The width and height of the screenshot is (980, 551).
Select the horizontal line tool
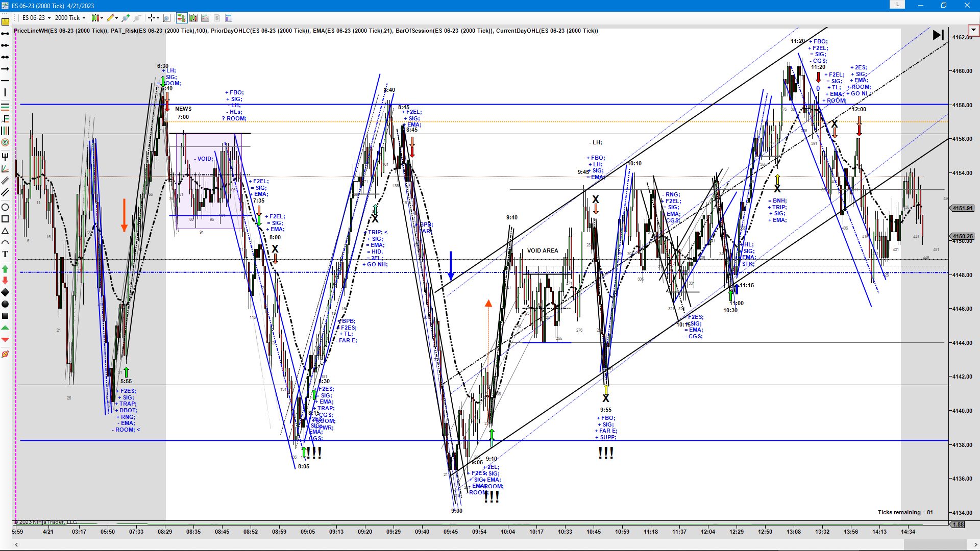tap(5, 81)
